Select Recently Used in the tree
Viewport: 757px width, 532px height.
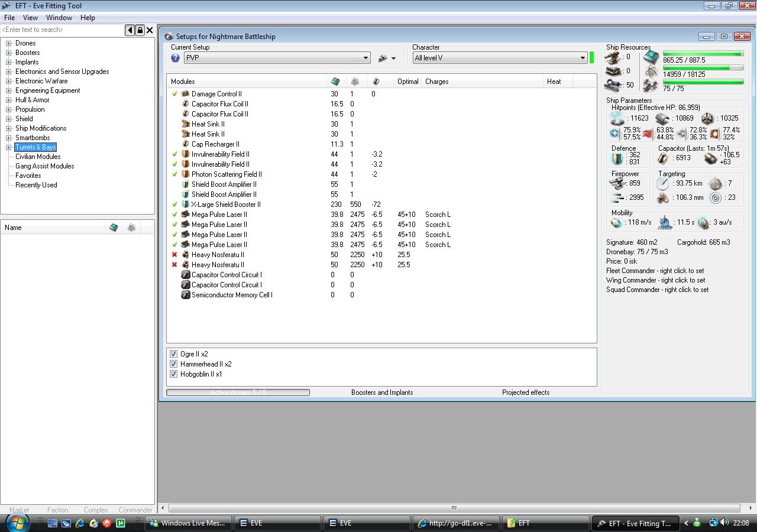36,185
